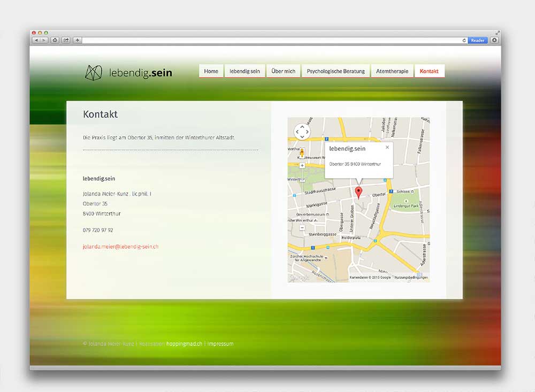
Task: Toggle fullscreen with the window corner arrows
Action: click(498, 33)
